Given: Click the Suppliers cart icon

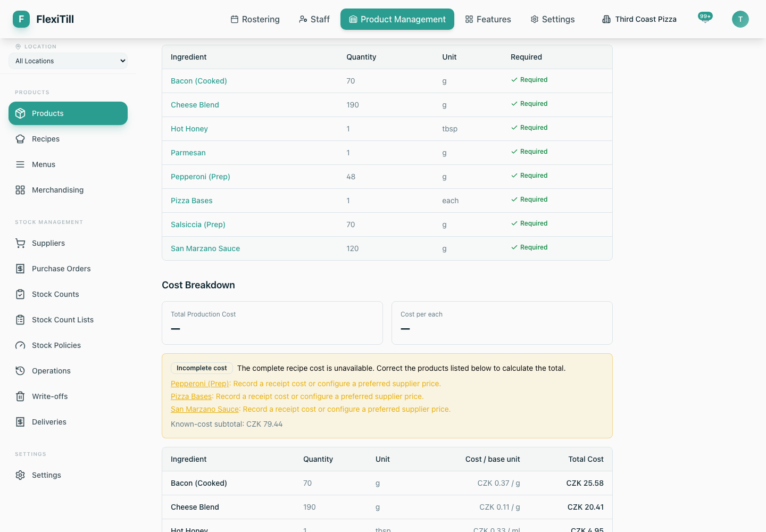Looking at the screenshot, I should tap(20, 243).
